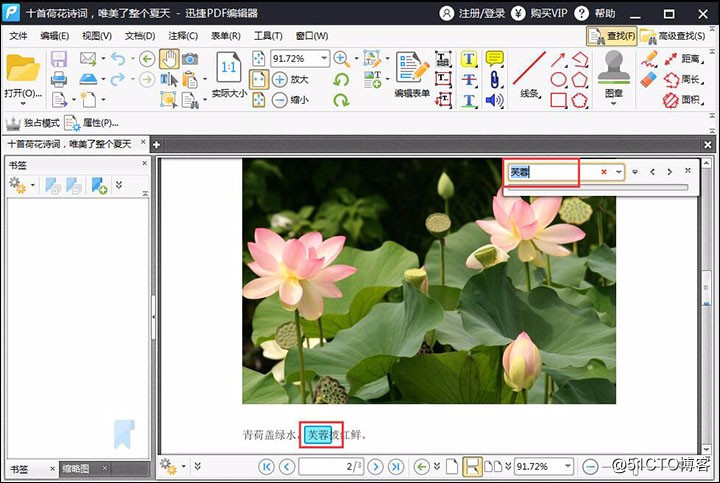Click the attach file paperclip icon
The height and width of the screenshot is (483, 720).
(x=494, y=80)
